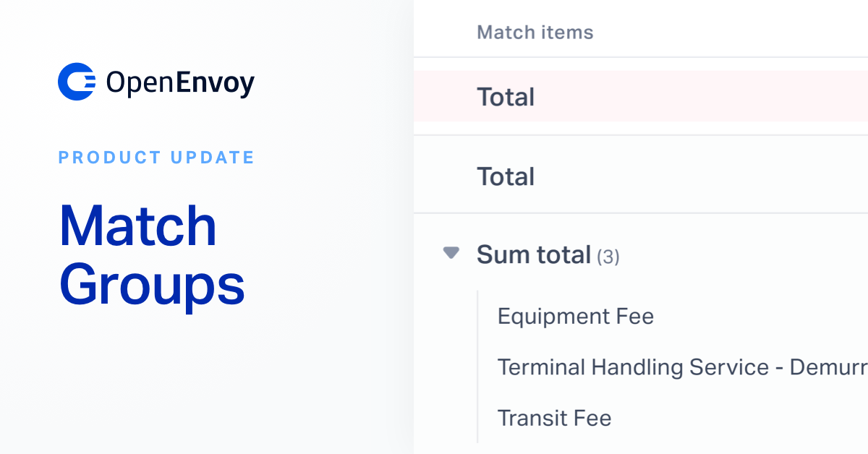Click the OpenEnvoy wordmark text
The height and width of the screenshot is (454, 868).
click(x=180, y=83)
